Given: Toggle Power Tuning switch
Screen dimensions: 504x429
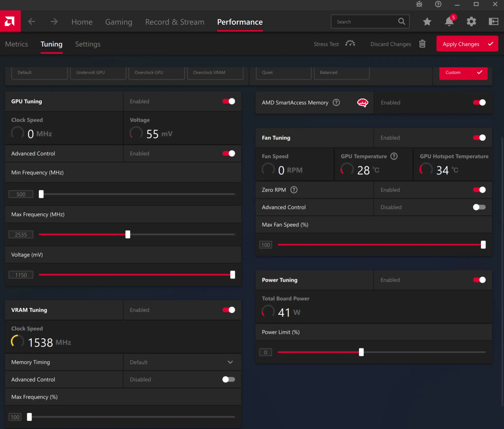Looking at the screenshot, I should pyautogui.click(x=479, y=280).
